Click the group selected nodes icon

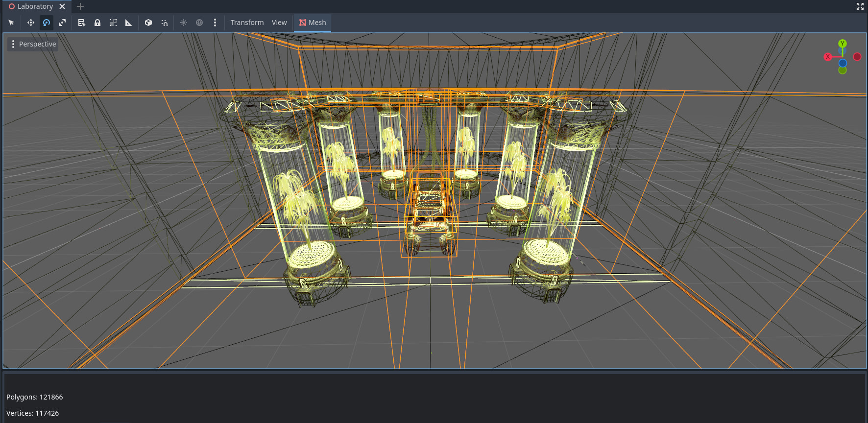tap(113, 23)
